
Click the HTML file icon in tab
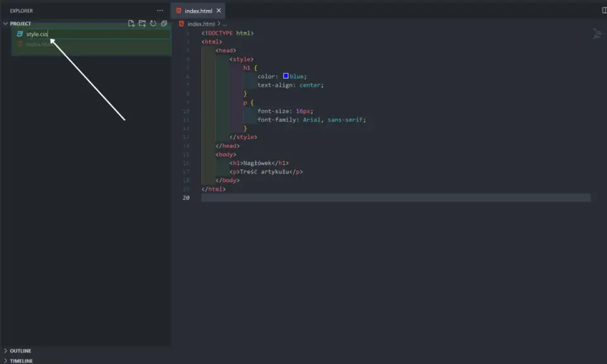pos(178,11)
